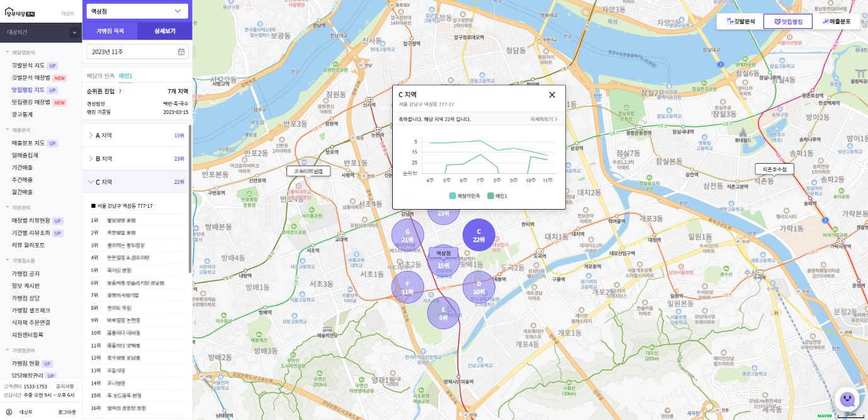Viewport: 868px width, 420px height.
Task: Close the C 지역 popup
Action: pos(552,94)
